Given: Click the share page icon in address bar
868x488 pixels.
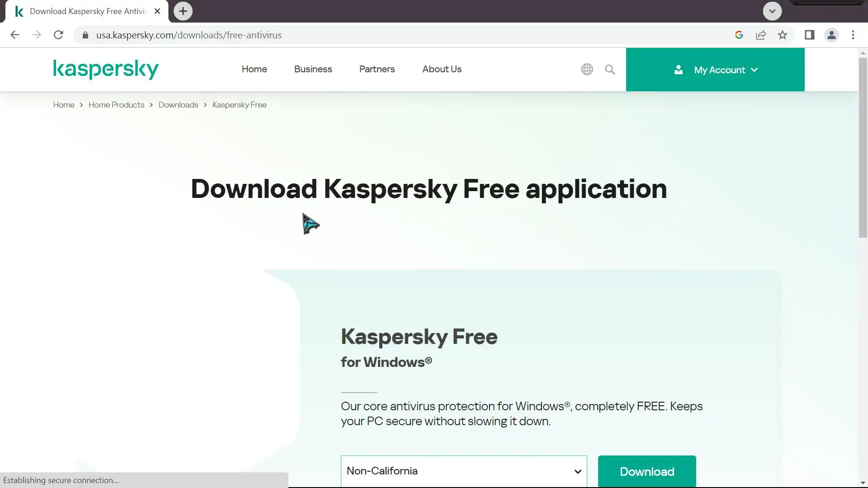Looking at the screenshot, I should 761,35.
